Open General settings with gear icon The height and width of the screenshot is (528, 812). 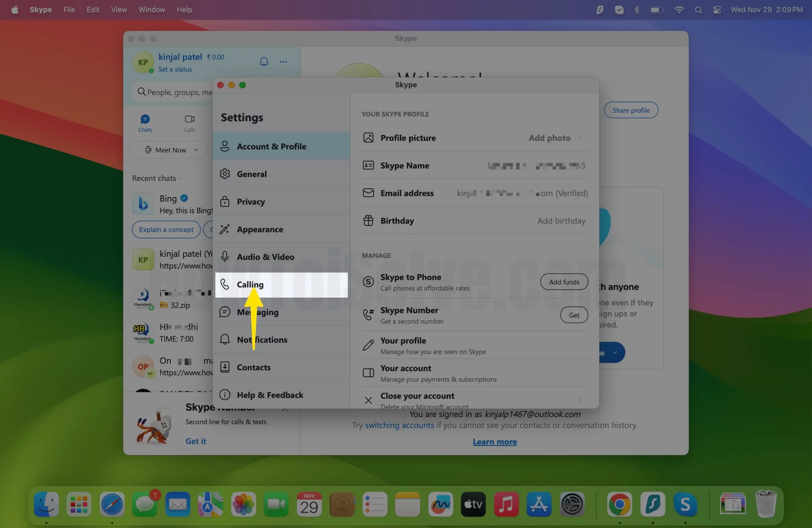tap(225, 174)
